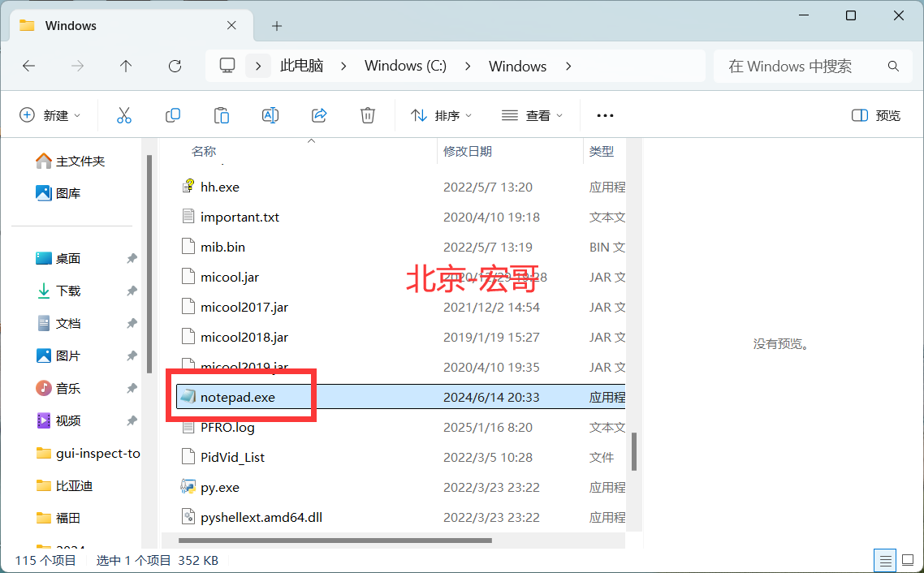
Task: Go up one folder level
Action: pos(126,66)
